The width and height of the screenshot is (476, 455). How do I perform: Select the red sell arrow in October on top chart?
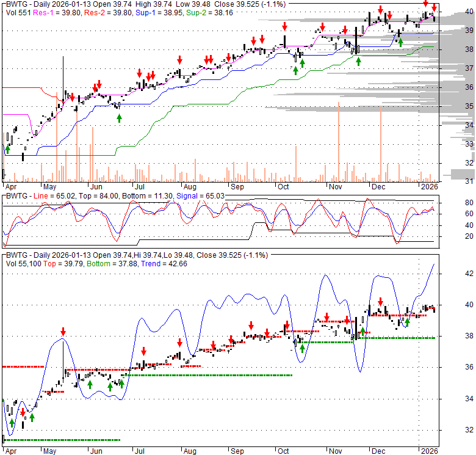(x=284, y=27)
